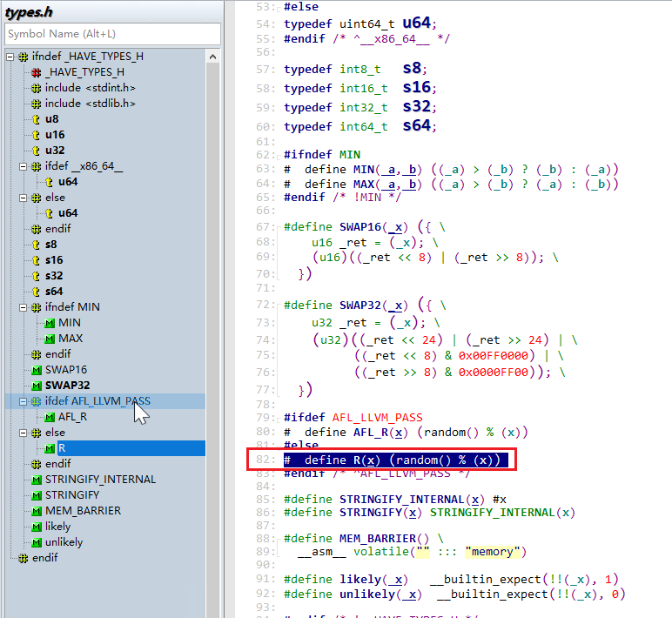Collapse the first else node above endif
672x618 pixels.
click(24, 198)
